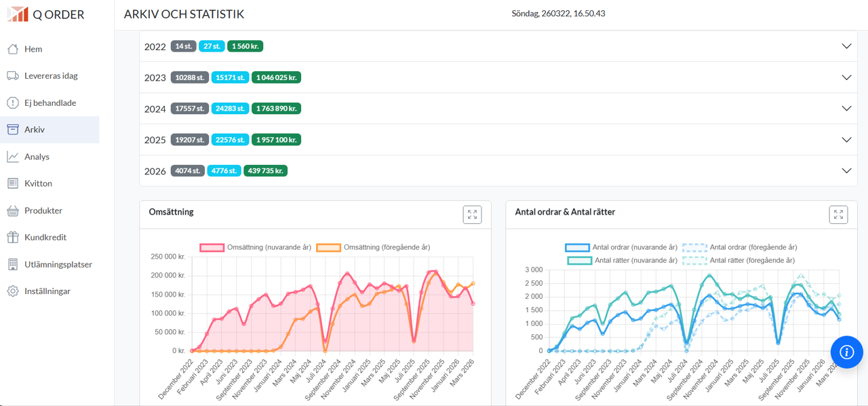Click the 1 560 kr. badge
Image resolution: width=868 pixels, height=406 pixels.
pyautogui.click(x=245, y=46)
